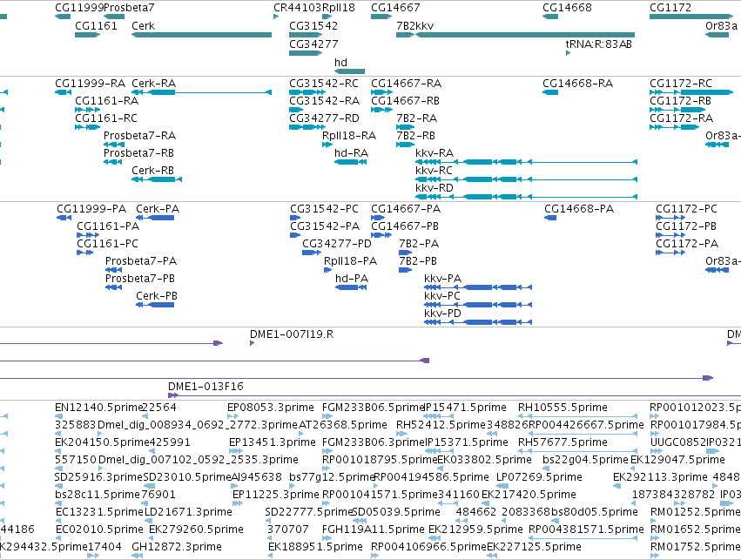The width and height of the screenshot is (741, 560).
Task: Select the CG1172-RB transcript label
Action: [680, 101]
